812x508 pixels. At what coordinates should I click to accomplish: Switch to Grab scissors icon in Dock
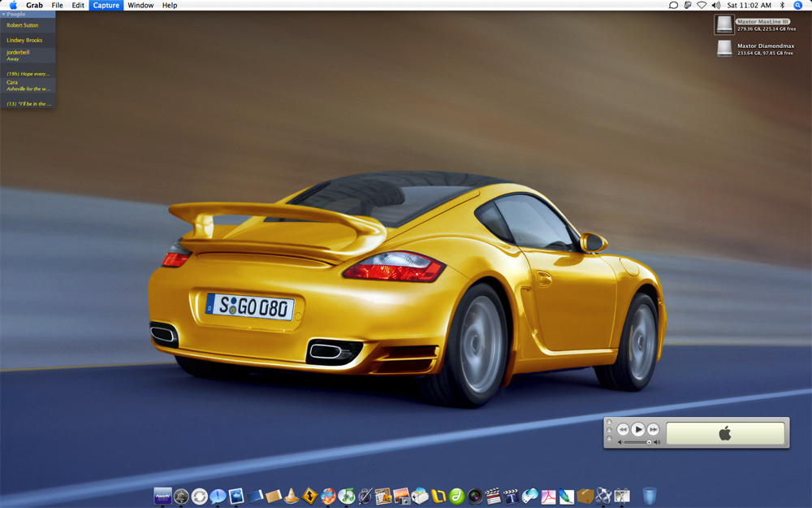coord(621,496)
